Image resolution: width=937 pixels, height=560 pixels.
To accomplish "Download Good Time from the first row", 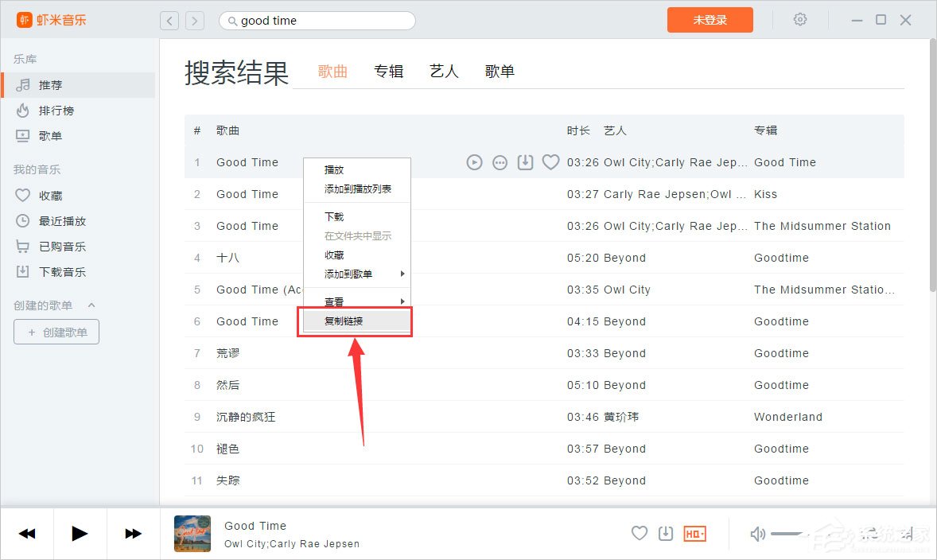I will (x=525, y=162).
